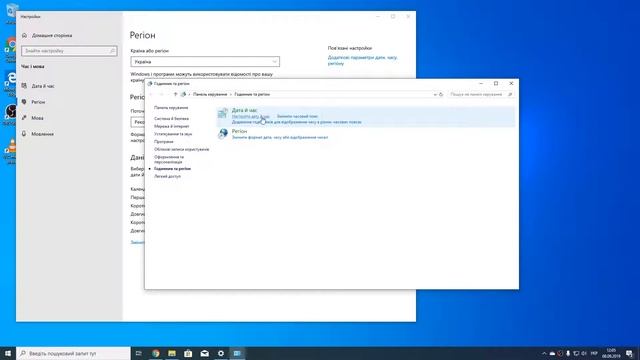Open the add clocks for time zones link
Screen dimensions: 640x360
click(296, 122)
